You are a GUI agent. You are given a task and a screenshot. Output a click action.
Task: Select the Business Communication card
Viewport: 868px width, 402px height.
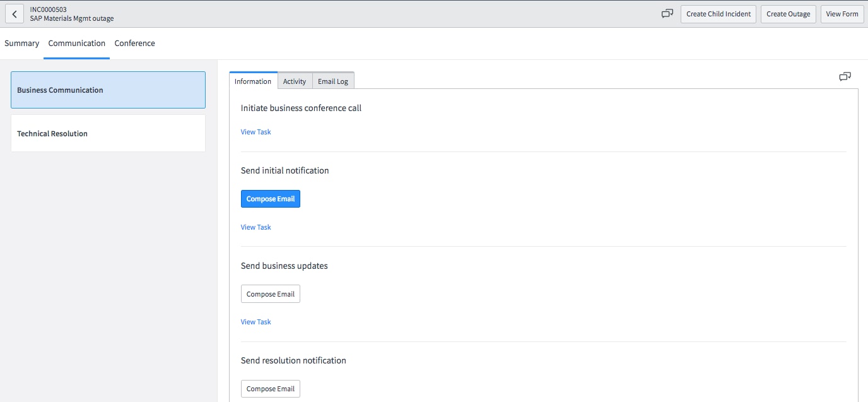(x=107, y=90)
